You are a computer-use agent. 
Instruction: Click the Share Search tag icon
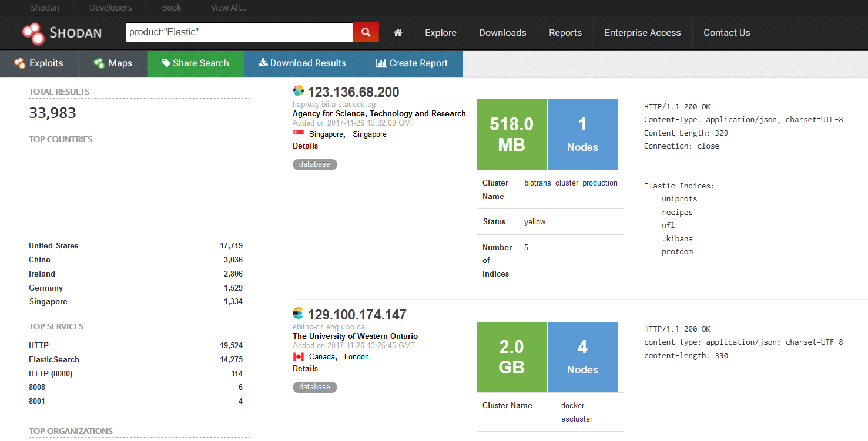166,63
